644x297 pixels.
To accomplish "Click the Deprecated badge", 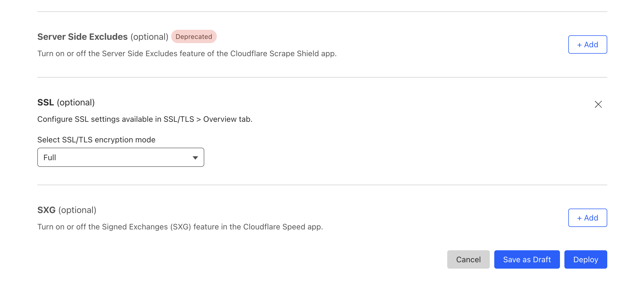I will click(x=194, y=36).
